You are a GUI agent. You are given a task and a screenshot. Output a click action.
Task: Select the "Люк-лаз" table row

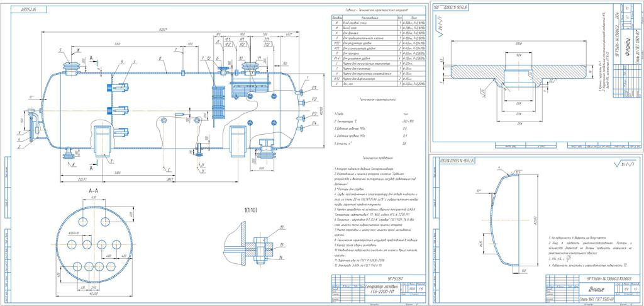[378, 84]
